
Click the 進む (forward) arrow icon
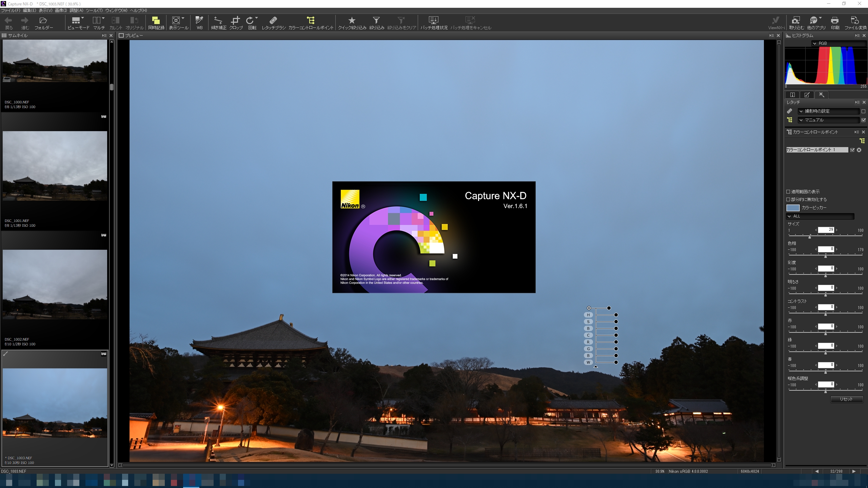(25, 20)
